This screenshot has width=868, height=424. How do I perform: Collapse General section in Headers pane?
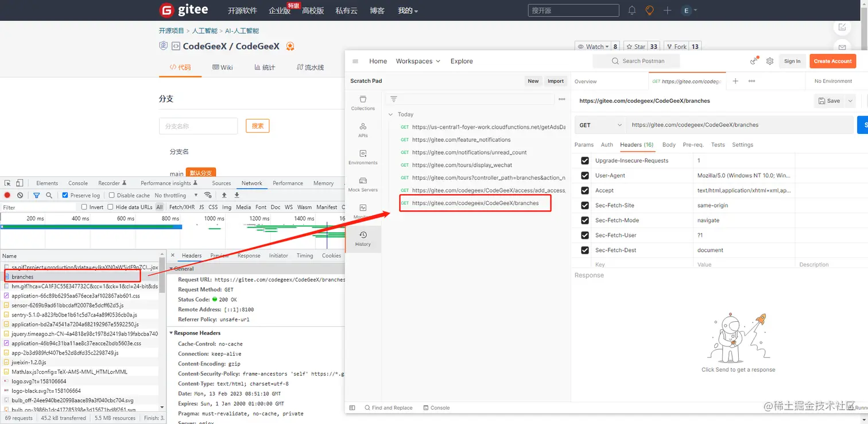click(x=172, y=268)
